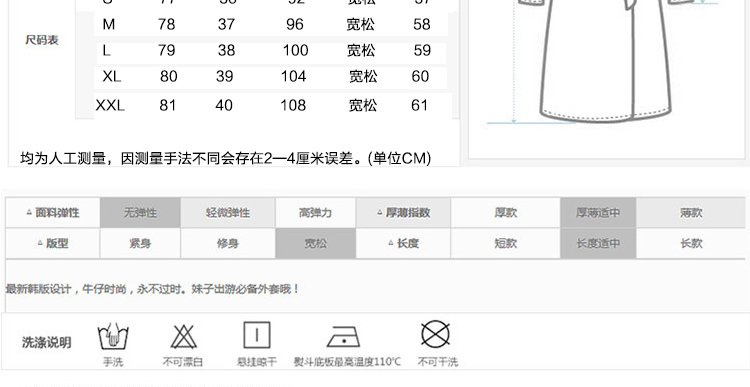Select the 长款 cell
The image size is (750, 387).
[691, 243]
